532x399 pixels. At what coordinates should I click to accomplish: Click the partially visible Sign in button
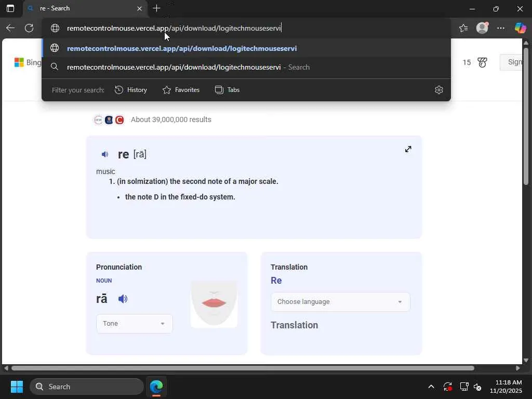click(512, 62)
